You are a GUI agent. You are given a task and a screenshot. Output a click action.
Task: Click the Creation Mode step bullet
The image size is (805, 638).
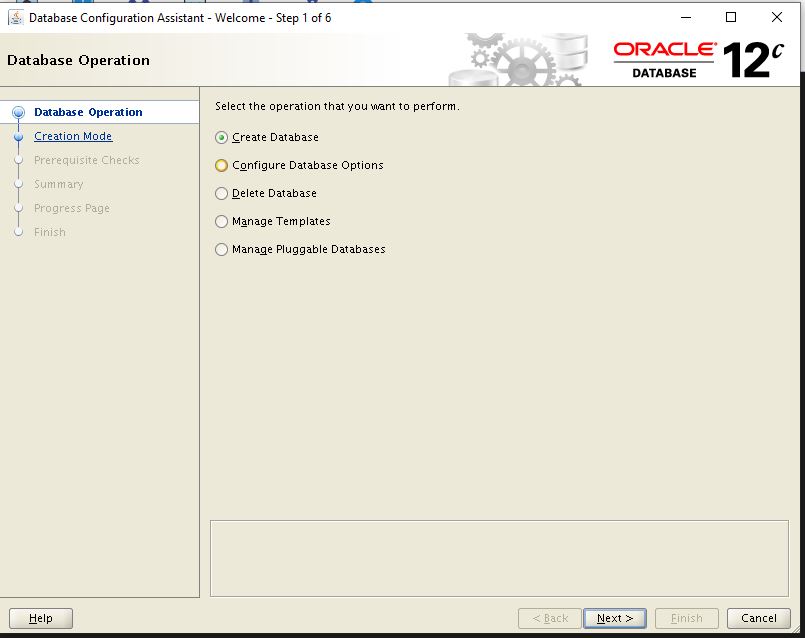17,136
